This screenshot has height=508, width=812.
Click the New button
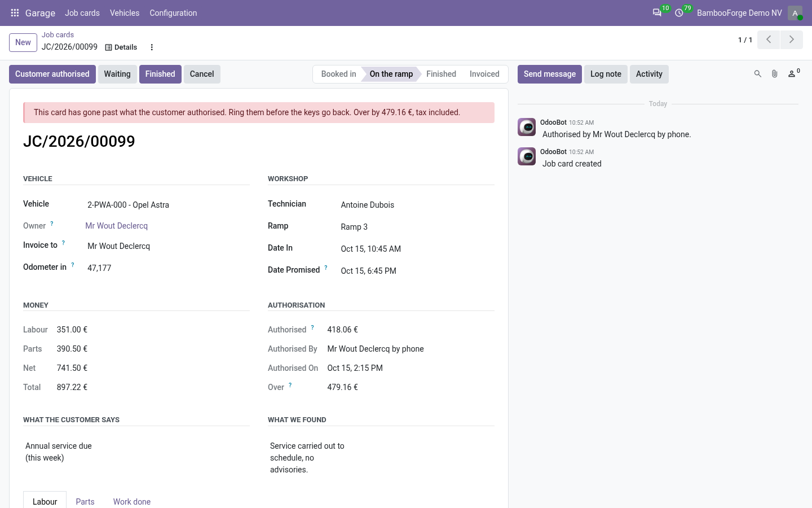(23, 42)
